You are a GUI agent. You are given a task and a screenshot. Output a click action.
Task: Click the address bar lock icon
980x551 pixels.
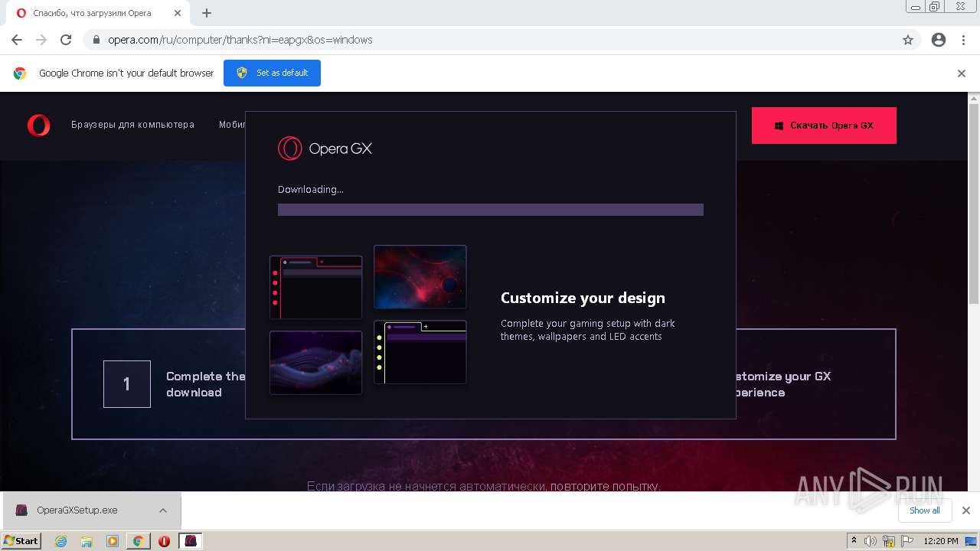[x=96, y=40]
